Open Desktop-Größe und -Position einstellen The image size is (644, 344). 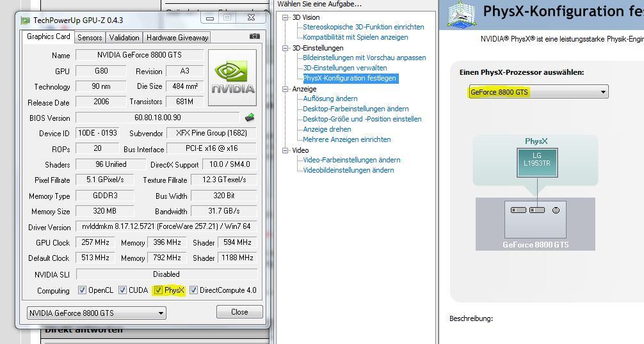pyautogui.click(x=362, y=119)
